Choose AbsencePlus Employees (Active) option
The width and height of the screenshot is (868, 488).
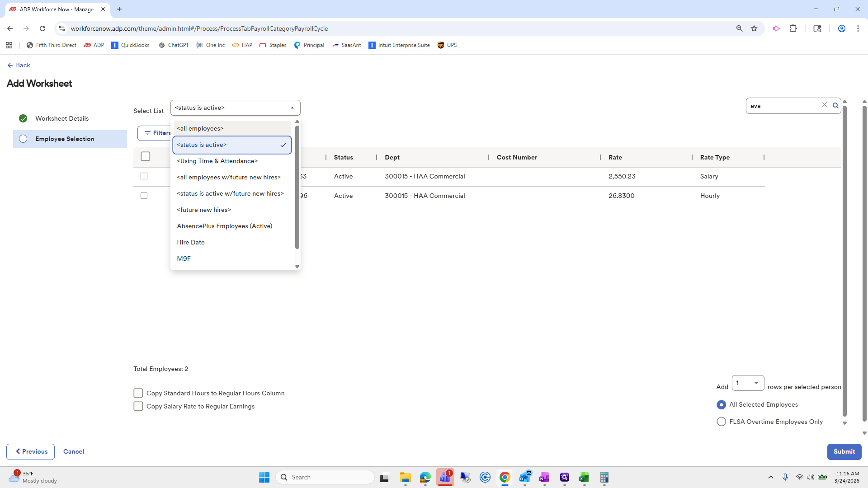(x=224, y=226)
